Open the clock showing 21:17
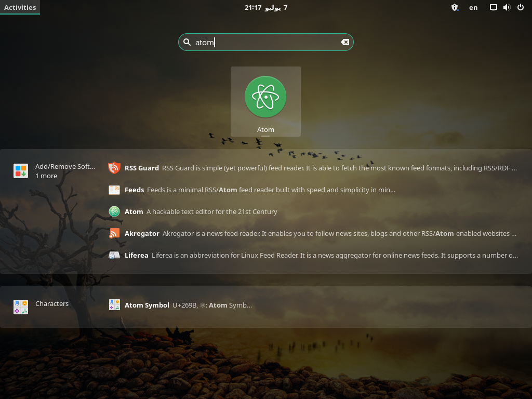Image resolution: width=532 pixels, height=399 pixels. (266, 7)
